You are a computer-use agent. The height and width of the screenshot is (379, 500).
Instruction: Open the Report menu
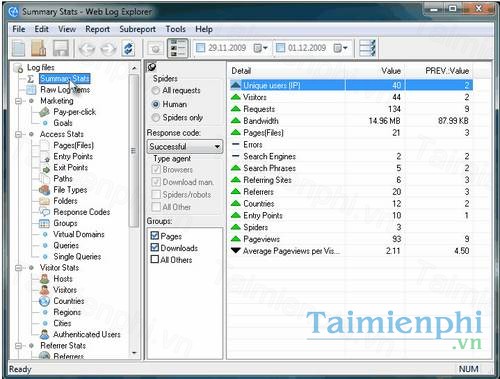(x=97, y=29)
